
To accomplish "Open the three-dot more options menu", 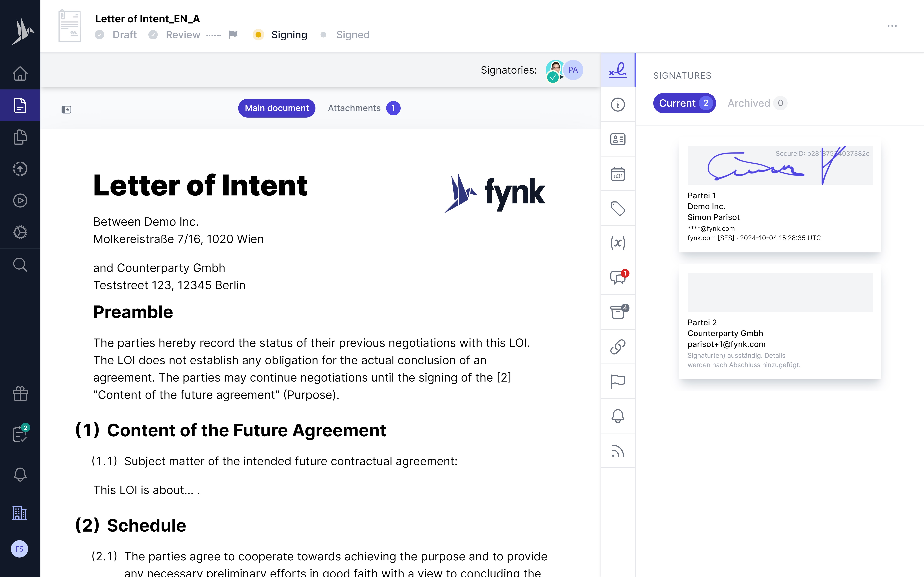I will (x=892, y=26).
